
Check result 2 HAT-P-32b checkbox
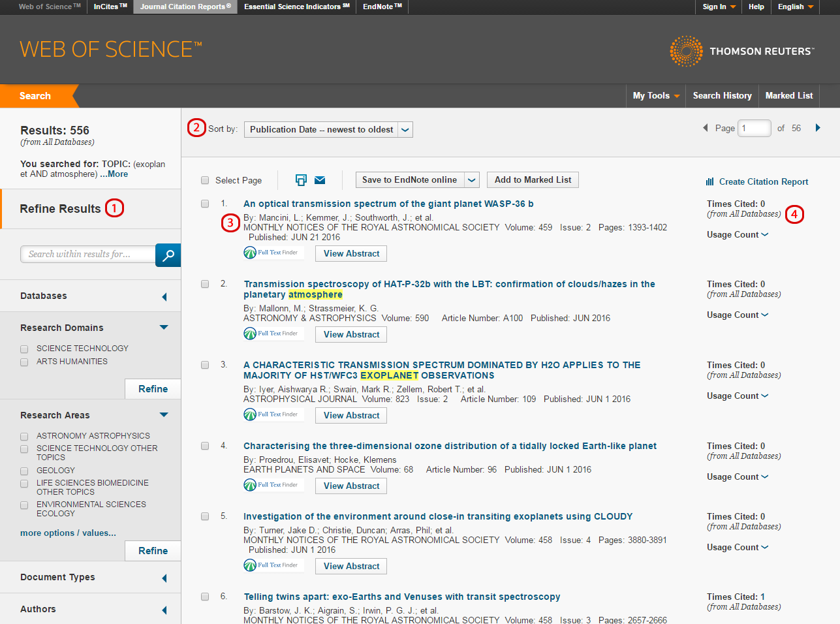205,284
